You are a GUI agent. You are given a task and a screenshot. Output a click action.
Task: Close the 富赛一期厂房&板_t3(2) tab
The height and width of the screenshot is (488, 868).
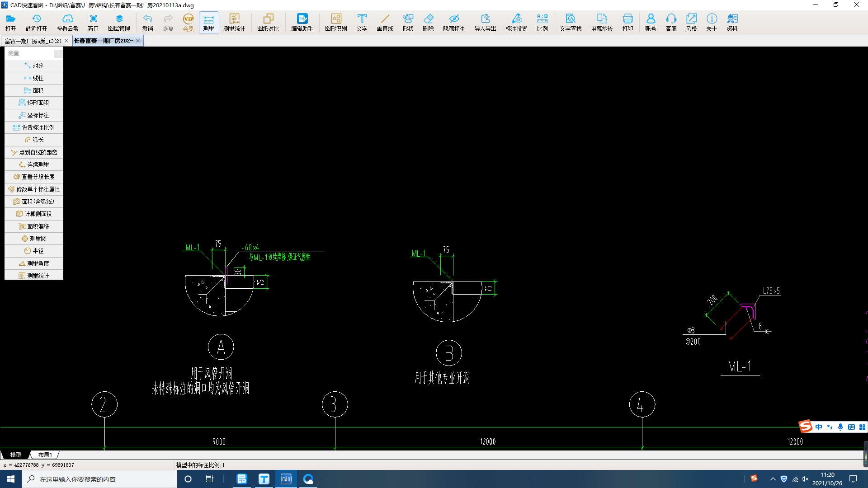click(66, 41)
